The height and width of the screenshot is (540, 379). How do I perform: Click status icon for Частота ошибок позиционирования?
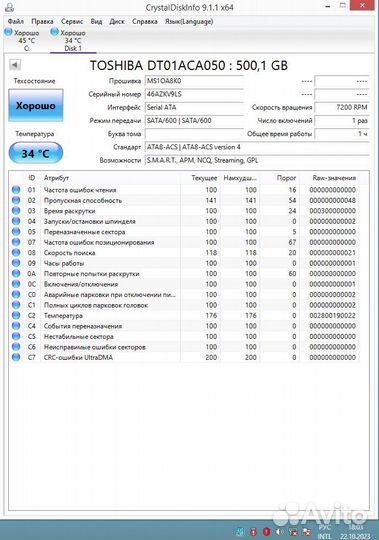[16, 242]
